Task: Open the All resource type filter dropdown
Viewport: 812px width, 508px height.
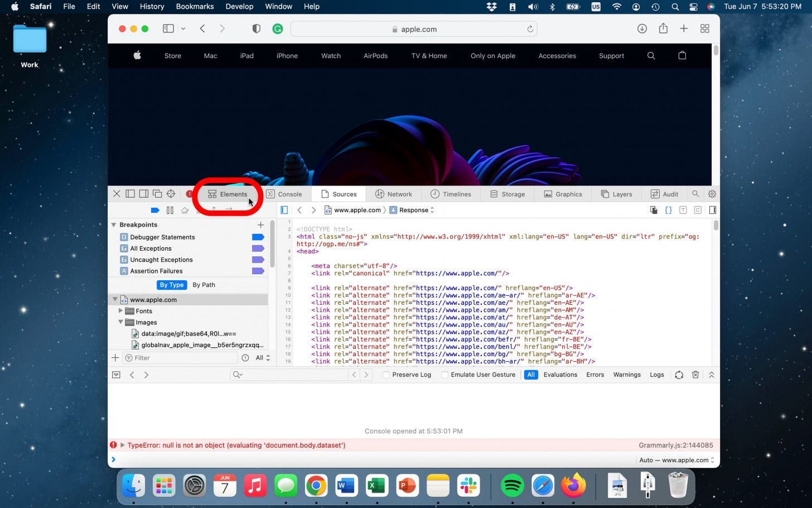Action: click(x=263, y=358)
